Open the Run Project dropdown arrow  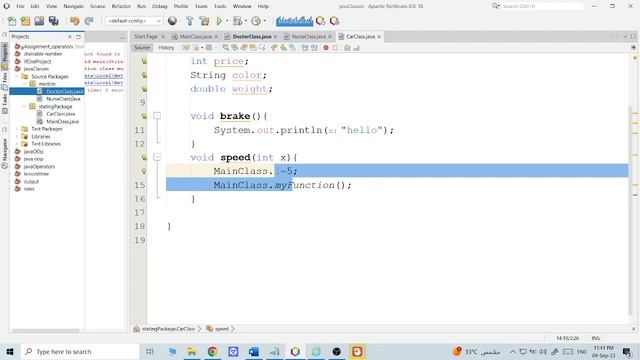[227, 21]
